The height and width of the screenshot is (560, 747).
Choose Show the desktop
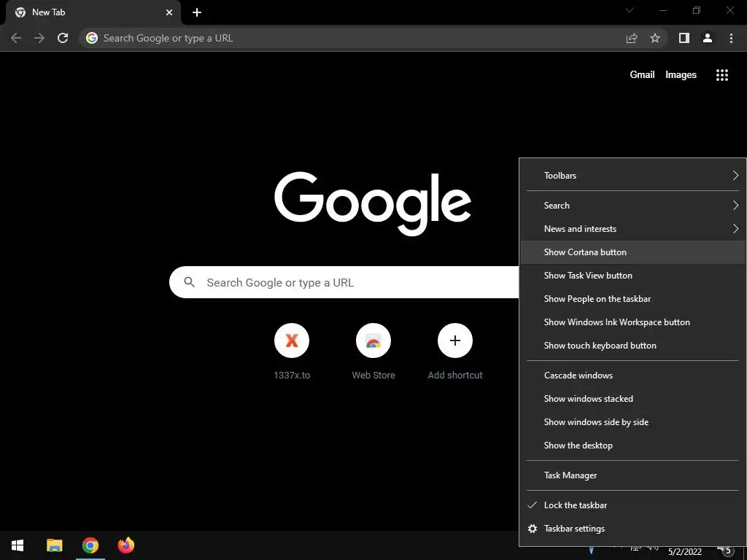point(633,446)
